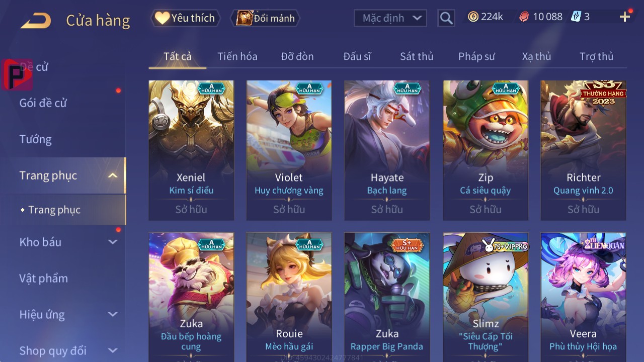
Task: Expand the Kho báu sidebar section
Action: coord(113,242)
